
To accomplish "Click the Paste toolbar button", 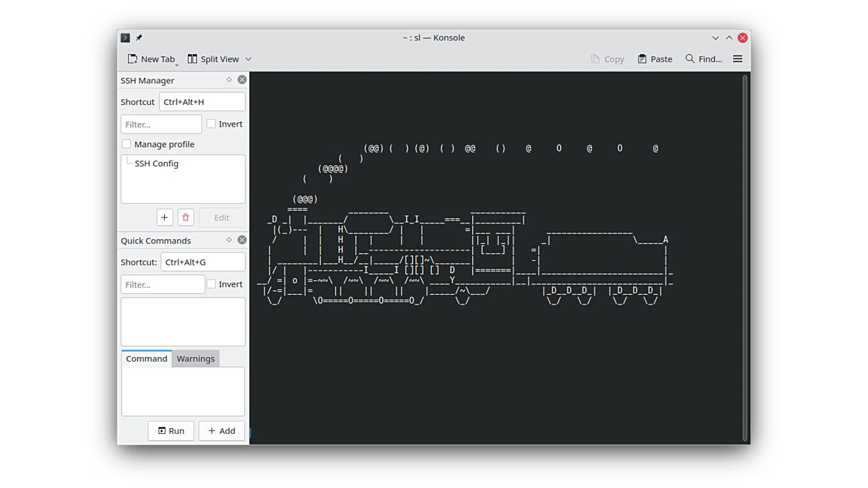I will 654,59.
